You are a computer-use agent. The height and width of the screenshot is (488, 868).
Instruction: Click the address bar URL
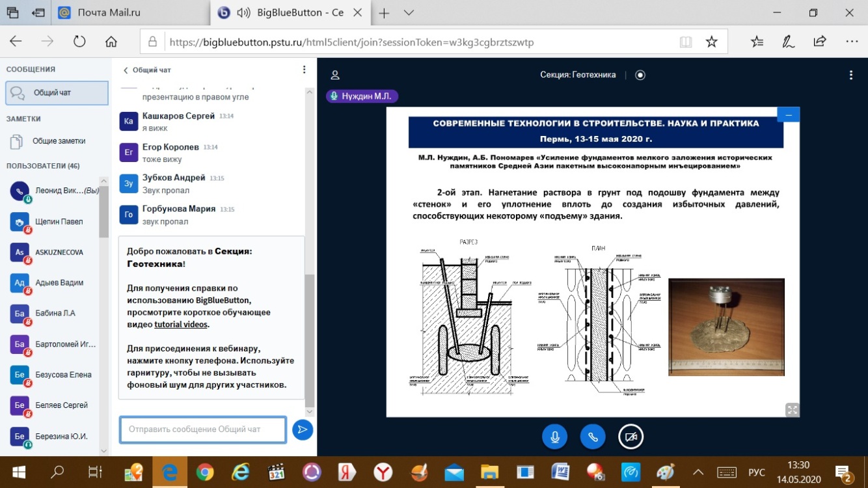pyautogui.click(x=351, y=42)
